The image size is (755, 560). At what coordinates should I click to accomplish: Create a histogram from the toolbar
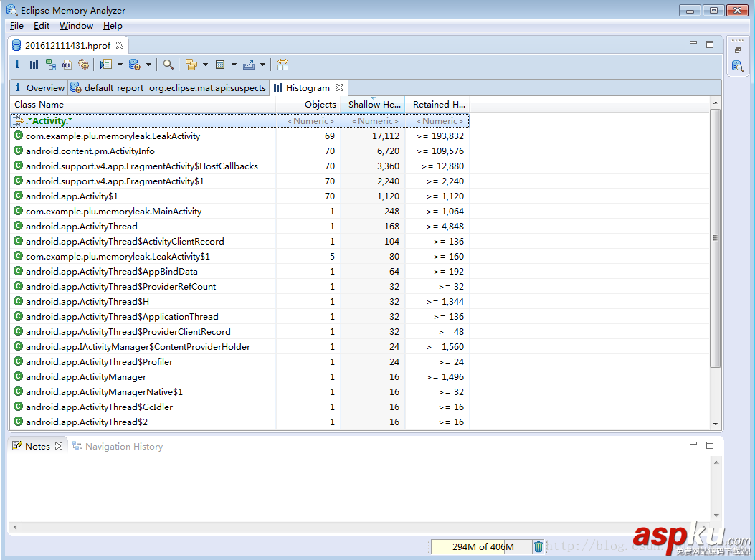pyautogui.click(x=34, y=65)
